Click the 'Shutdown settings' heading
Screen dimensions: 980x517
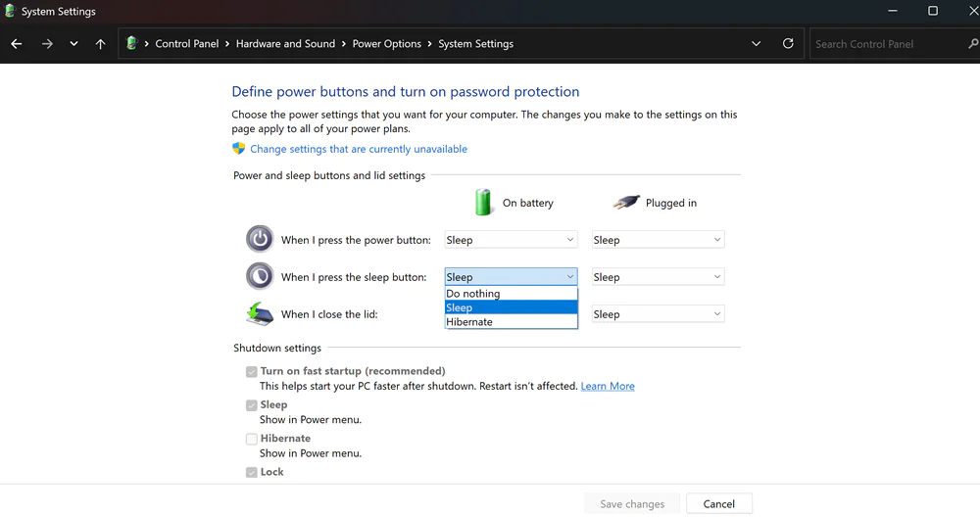277,348
